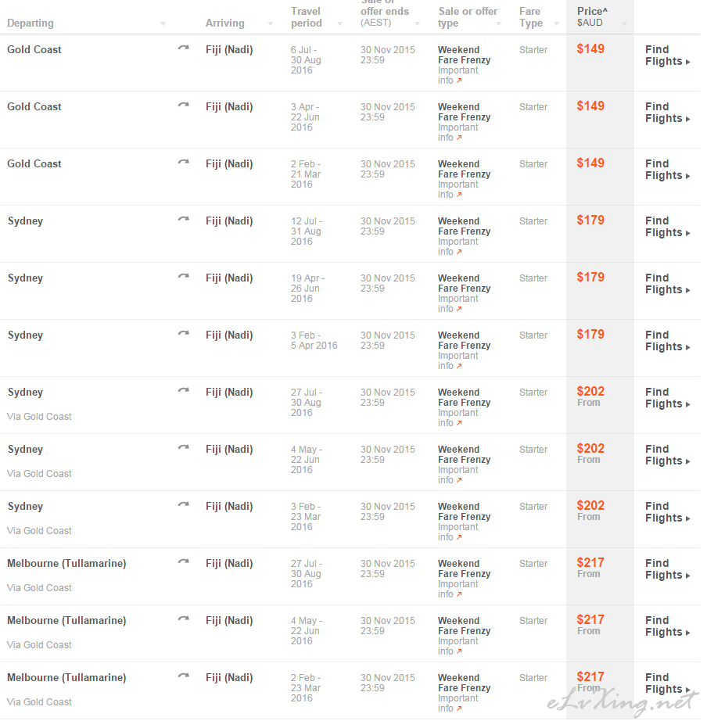The width and height of the screenshot is (707, 728).
Task: Sort by Fare Type column arrow
Action: pyautogui.click(x=557, y=23)
